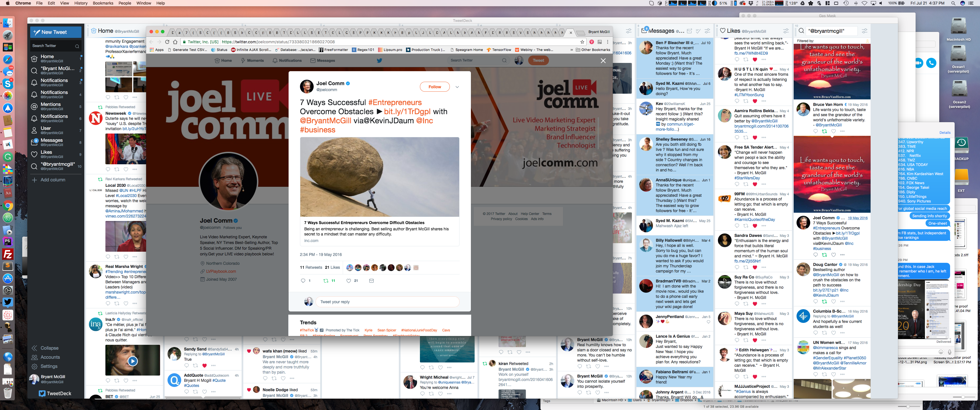
Task: Open more options on Bruce Van Horn tweet
Action: (842, 131)
